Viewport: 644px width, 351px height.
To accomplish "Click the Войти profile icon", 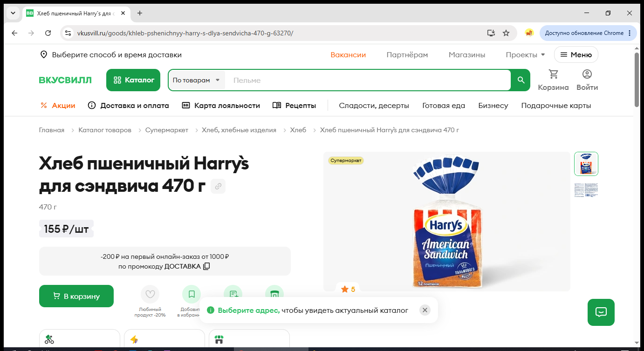I will [x=587, y=80].
